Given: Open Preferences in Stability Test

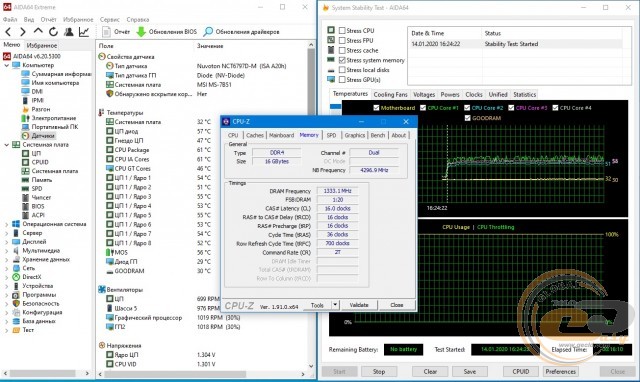Looking at the screenshot, I should click(560, 371).
